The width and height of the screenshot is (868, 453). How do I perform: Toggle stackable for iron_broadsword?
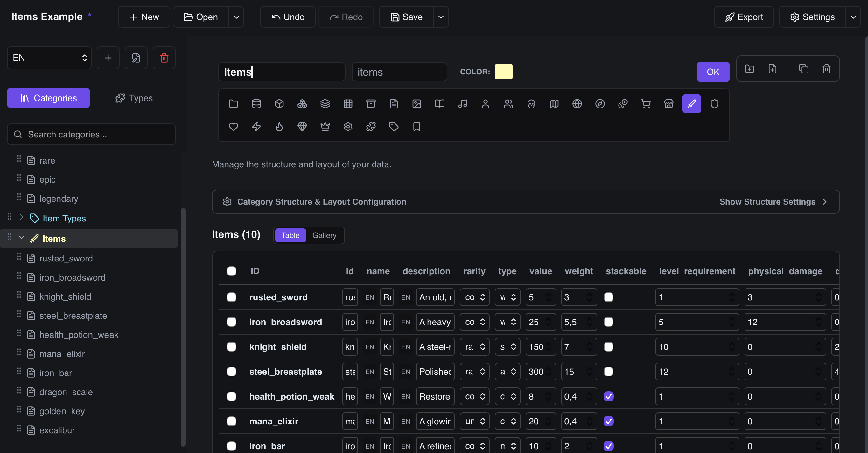609,322
